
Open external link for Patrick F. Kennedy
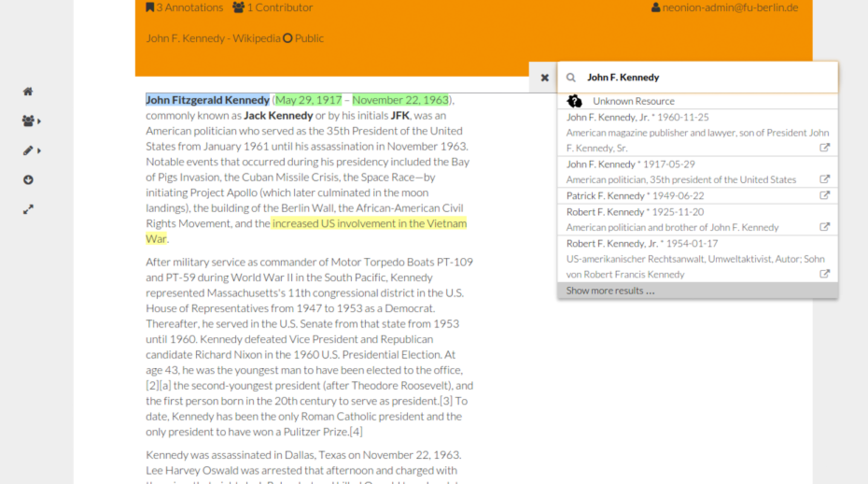[x=824, y=195]
